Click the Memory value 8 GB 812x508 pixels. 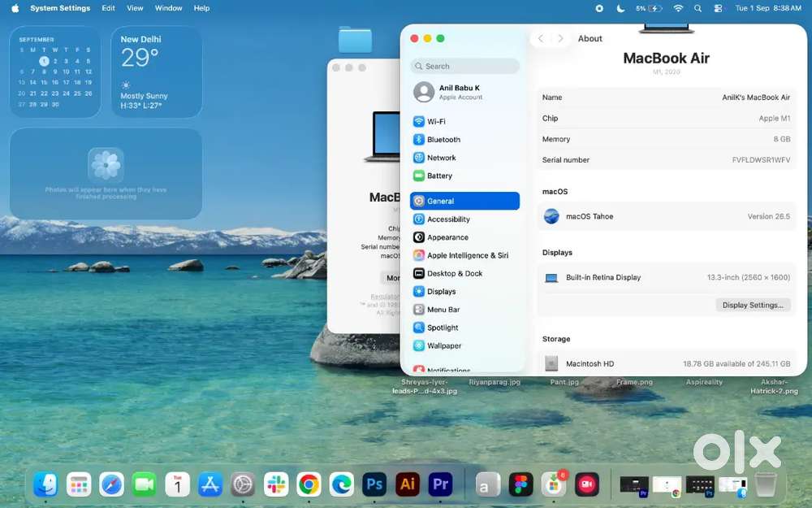[x=781, y=140]
